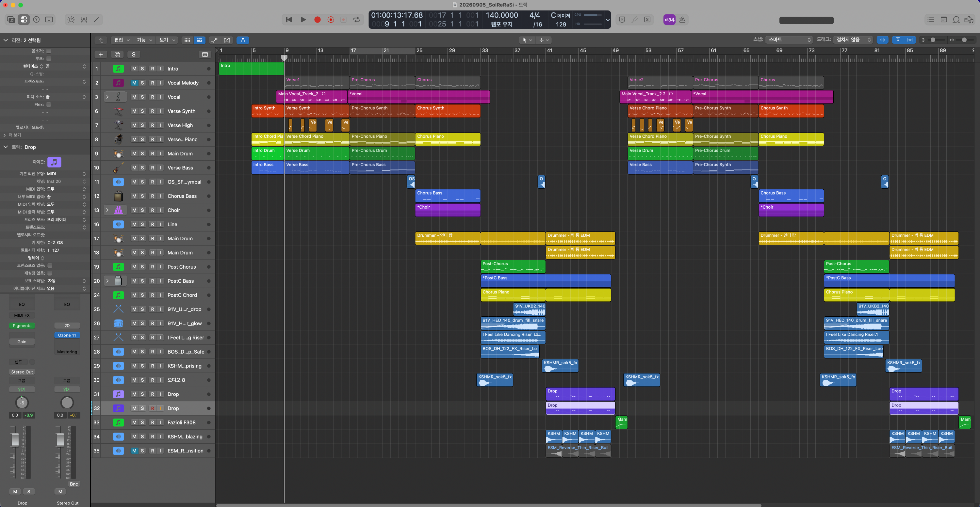The image size is (980, 507).
Task: Collapse the 트랙 Drop inspector section
Action: 6,147
